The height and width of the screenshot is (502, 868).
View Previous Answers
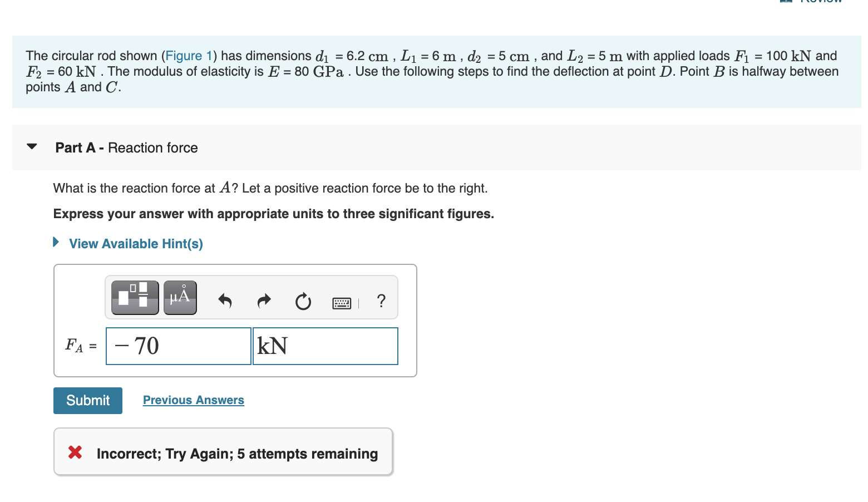193,400
